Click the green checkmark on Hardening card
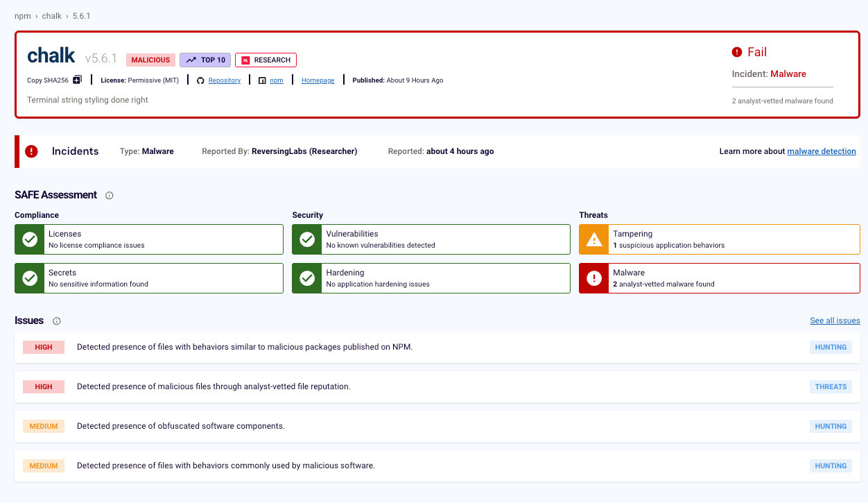The width and height of the screenshot is (868, 503). 306,278
